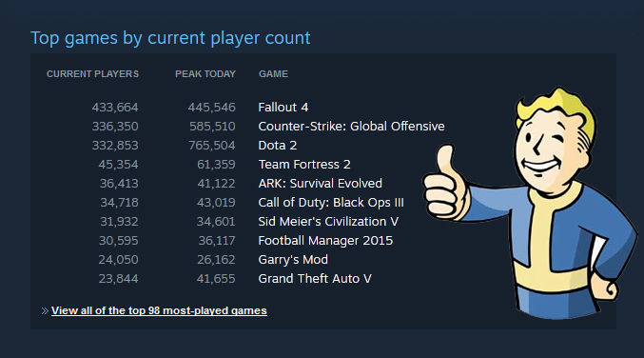This screenshot has height=358, width=644.
Task: Click Fallout 4's current player count 433,664
Action: (115, 108)
